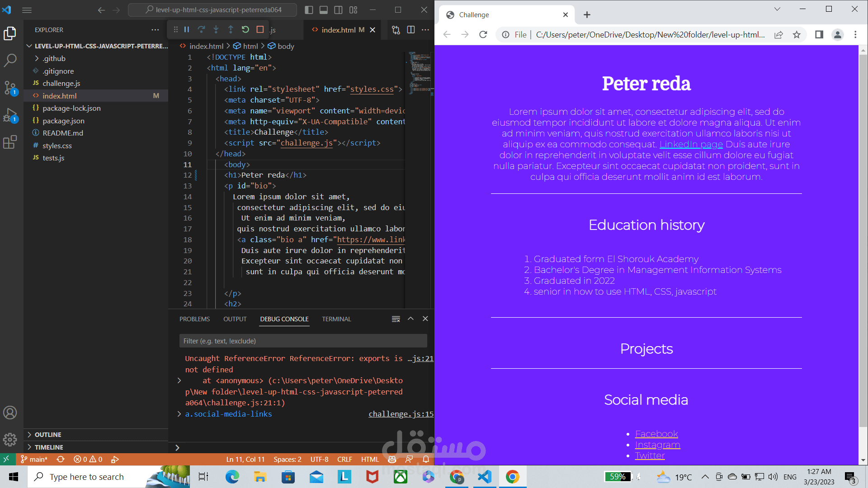Click debug Step Out button

click(x=231, y=29)
